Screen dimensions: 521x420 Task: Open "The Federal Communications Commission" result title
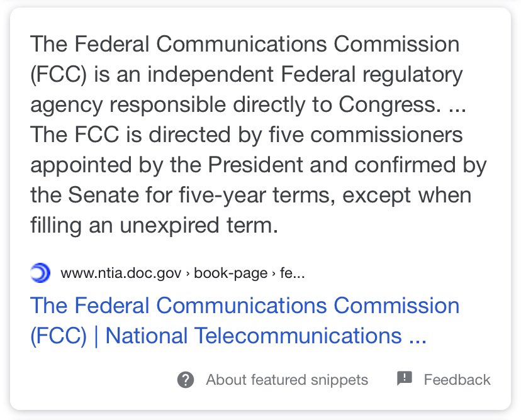245,306
